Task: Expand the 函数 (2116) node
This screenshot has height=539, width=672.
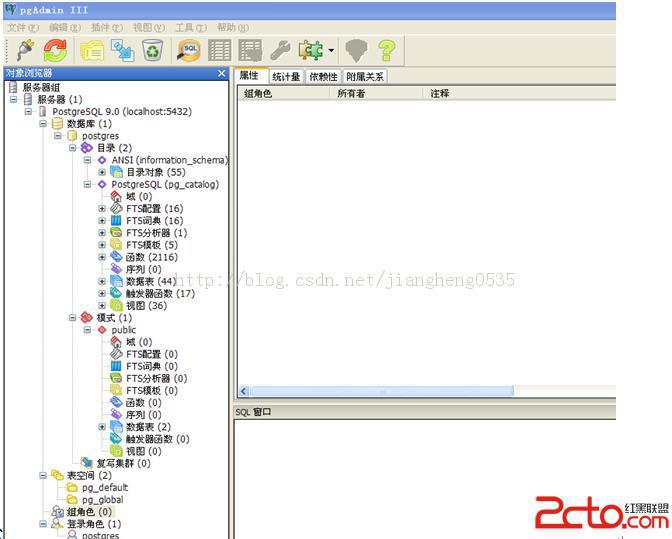Action: tap(102, 257)
